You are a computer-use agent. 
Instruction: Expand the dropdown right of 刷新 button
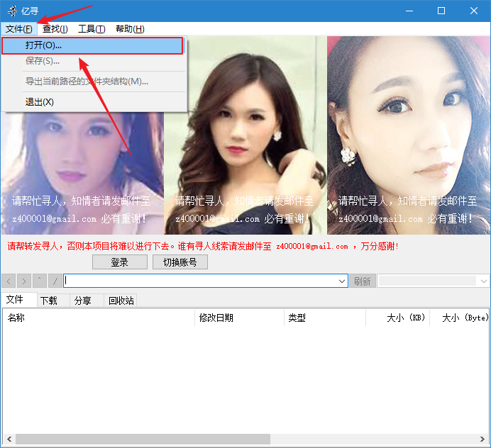(x=483, y=281)
